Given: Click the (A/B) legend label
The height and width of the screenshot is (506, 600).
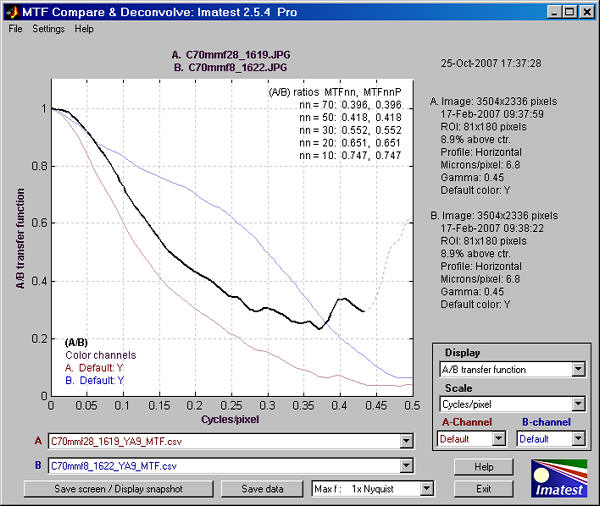Looking at the screenshot, I should [x=76, y=342].
